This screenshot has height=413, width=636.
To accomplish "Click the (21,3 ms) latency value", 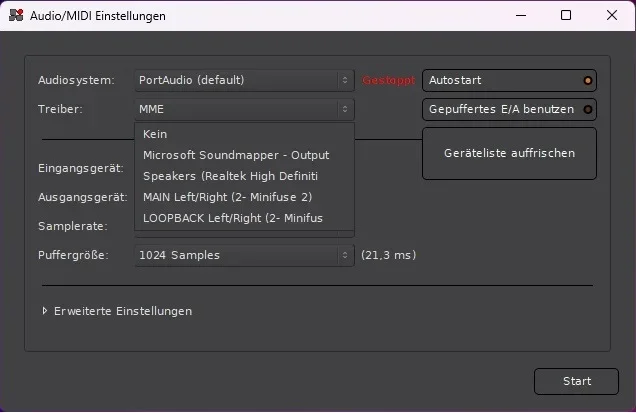I will (389, 255).
